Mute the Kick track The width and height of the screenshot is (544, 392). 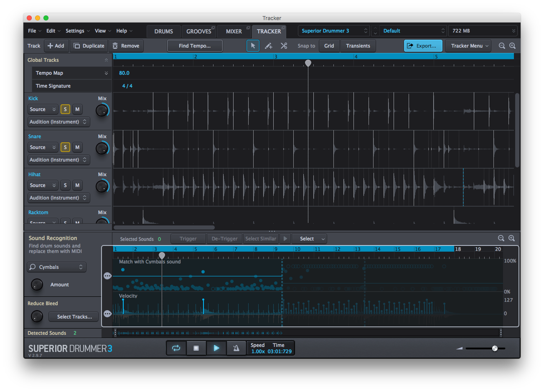77,109
